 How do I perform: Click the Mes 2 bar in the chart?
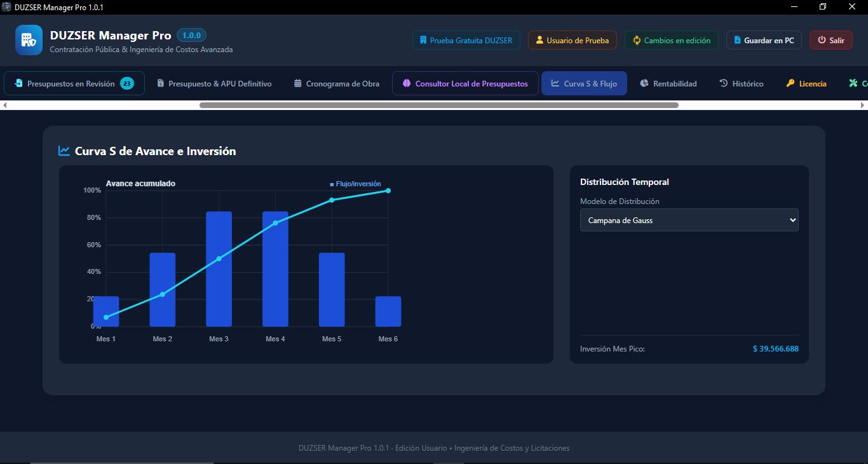[x=163, y=290]
